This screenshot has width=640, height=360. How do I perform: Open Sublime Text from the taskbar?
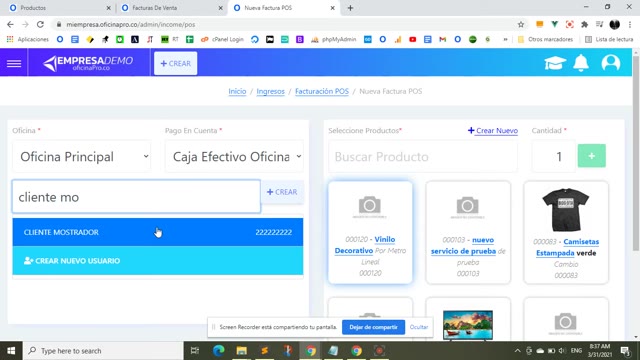click(264, 351)
